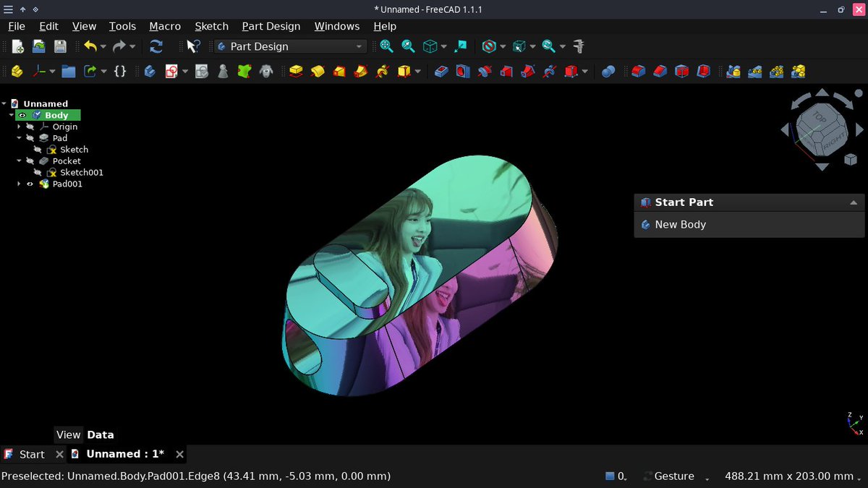Create a new group folder

69,72
